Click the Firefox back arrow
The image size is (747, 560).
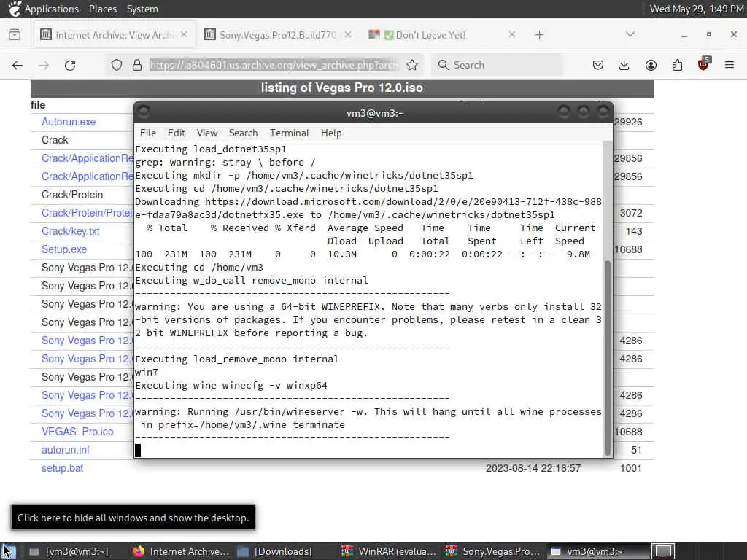click(x=18, y=65)
